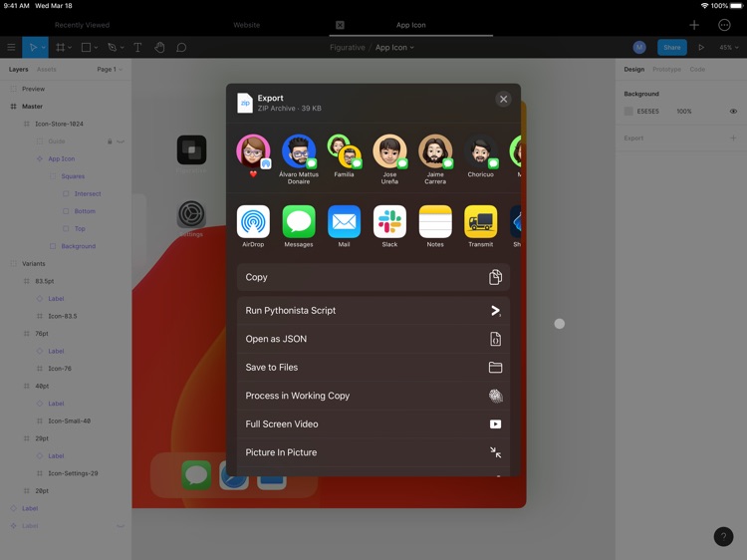Select the Intersect layer
747x560 pixels.
click(88, 194)
